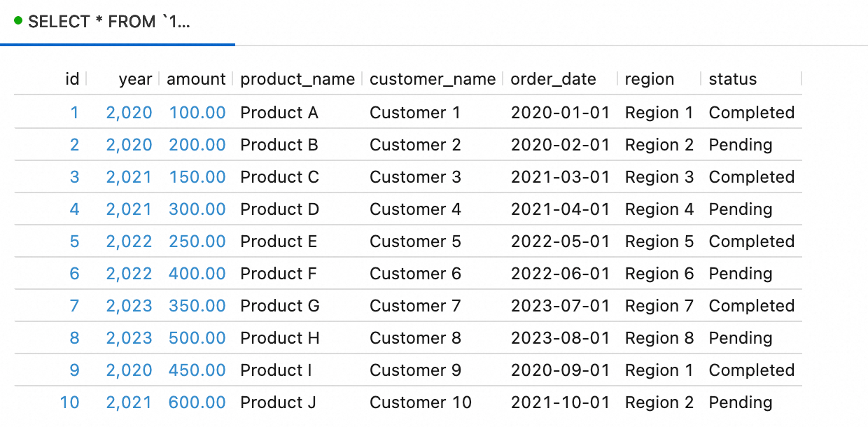Click the amount cell showing 600.00

coord(197,402)
